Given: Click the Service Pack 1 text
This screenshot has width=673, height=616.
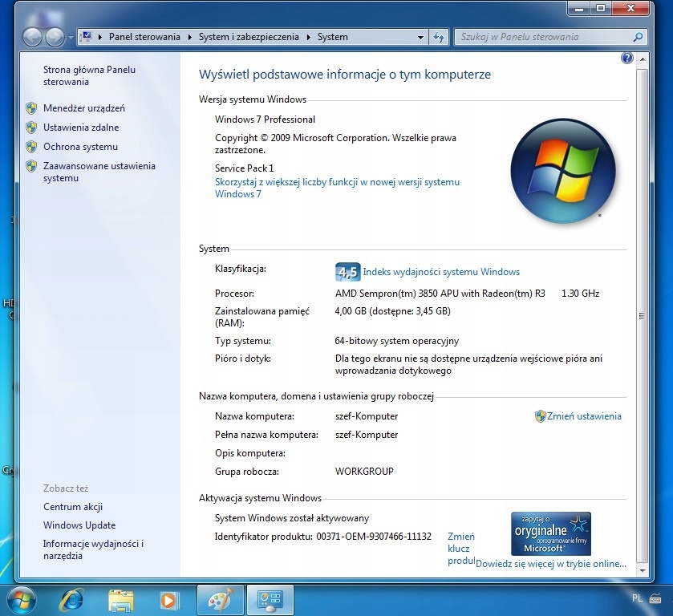Looking at the screenshot, I should coord(244,168).
